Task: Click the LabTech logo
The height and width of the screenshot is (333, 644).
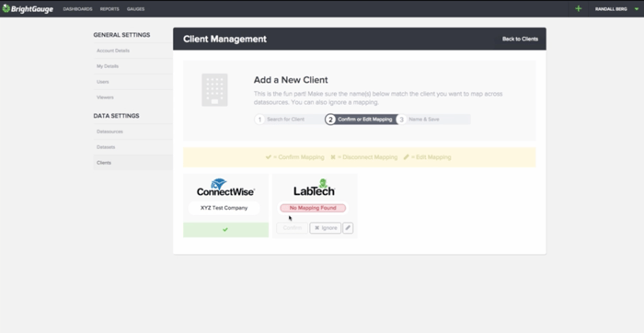Action: (x=315, y=188)
